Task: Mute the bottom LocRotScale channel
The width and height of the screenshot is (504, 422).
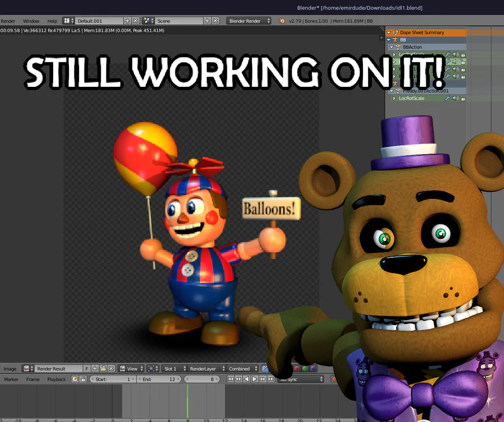Action: click(x=455, y=99)
